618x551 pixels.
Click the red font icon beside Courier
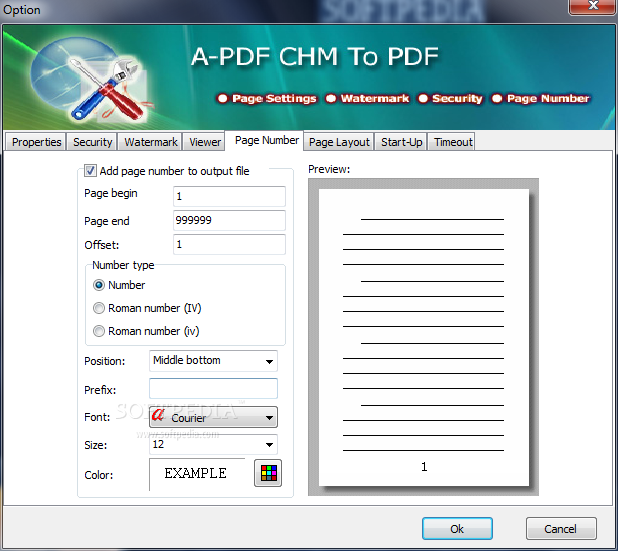click(158, 415)
